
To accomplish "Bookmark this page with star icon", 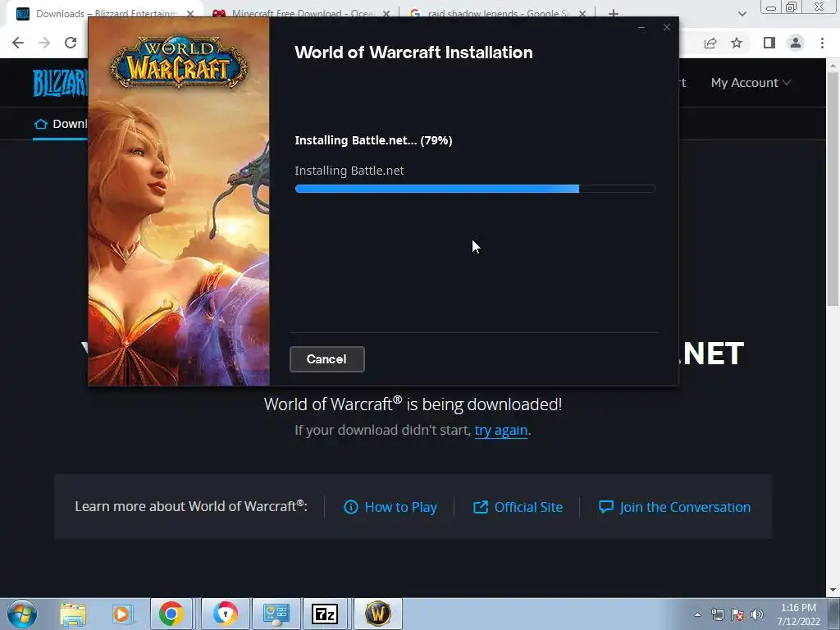I will coord(737,43).
